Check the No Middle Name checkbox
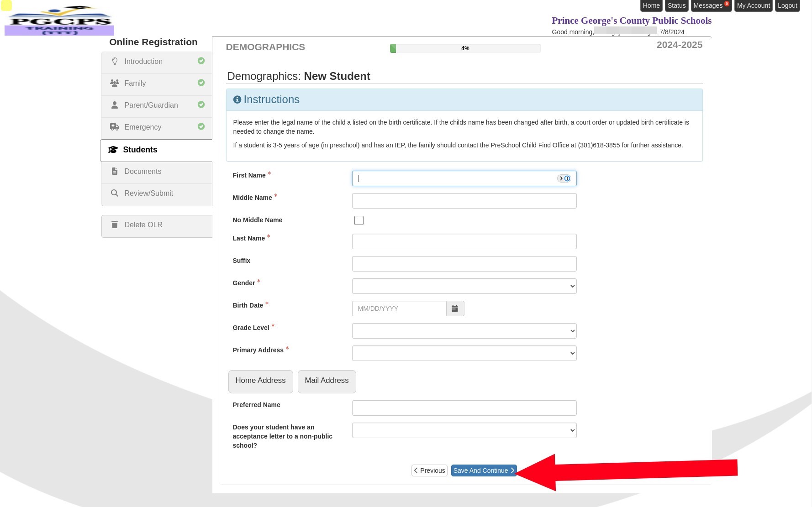 [359, 220]
